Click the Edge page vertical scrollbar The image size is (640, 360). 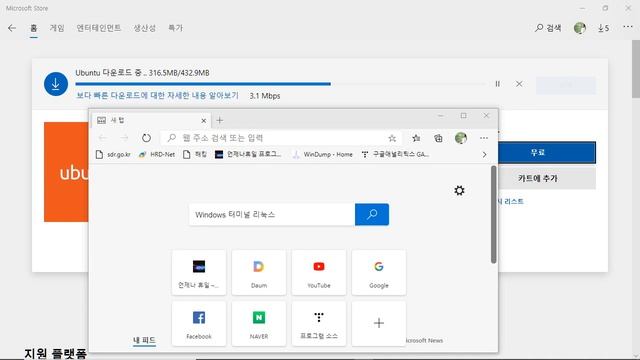pyautogui.click(x=493, y=214)
